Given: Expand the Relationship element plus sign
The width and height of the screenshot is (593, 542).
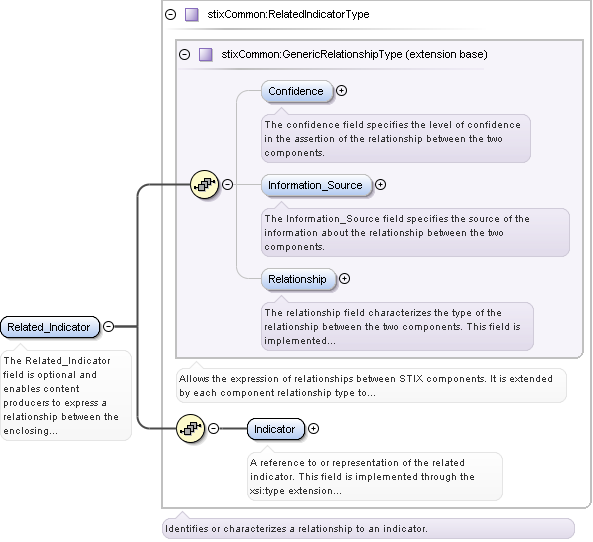Looking at the screenshot, I should (344, 279).
